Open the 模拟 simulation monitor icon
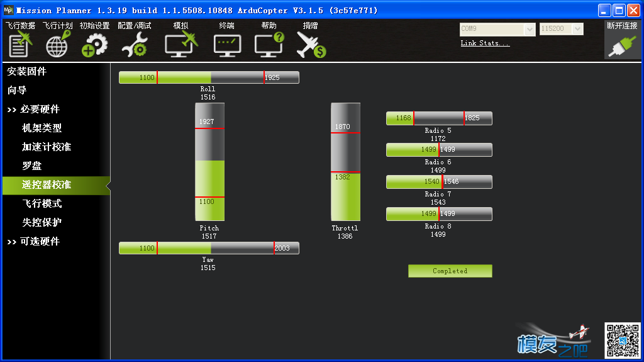The width and height of the screenshot is (644, 362). [180, 45]
